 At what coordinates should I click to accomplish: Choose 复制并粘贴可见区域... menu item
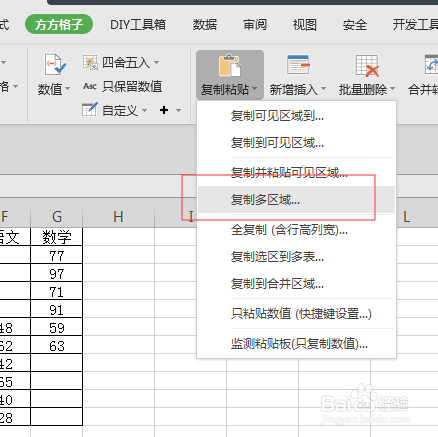pos(296,172)
